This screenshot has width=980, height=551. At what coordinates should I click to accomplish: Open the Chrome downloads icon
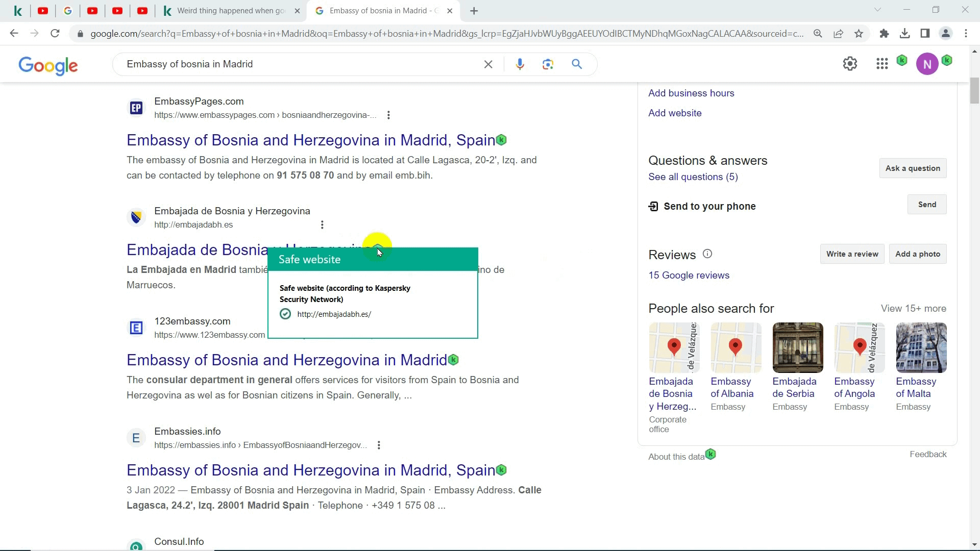coord(904,34)
